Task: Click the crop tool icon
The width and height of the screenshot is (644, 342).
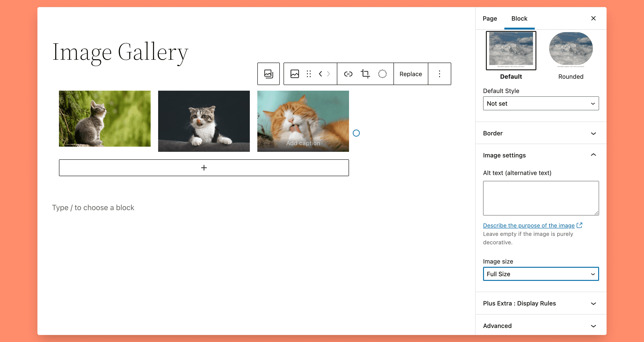Action: pos(365,73)
